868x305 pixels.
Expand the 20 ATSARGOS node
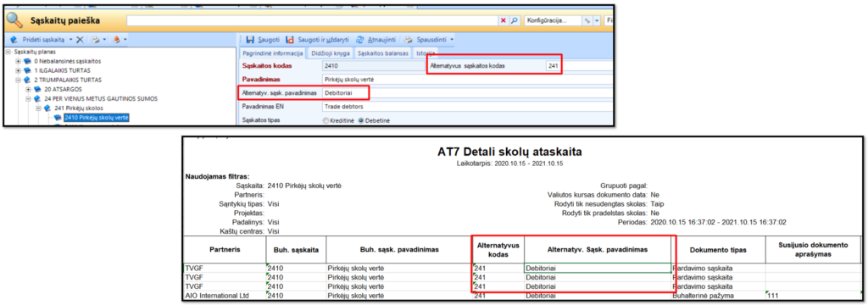pos(28,89)
